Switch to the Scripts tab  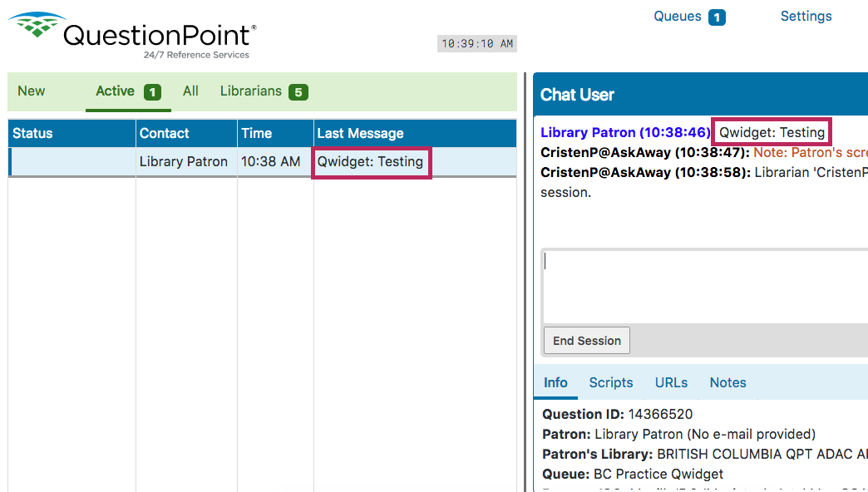pyautogui.click(x=610, y=382)
